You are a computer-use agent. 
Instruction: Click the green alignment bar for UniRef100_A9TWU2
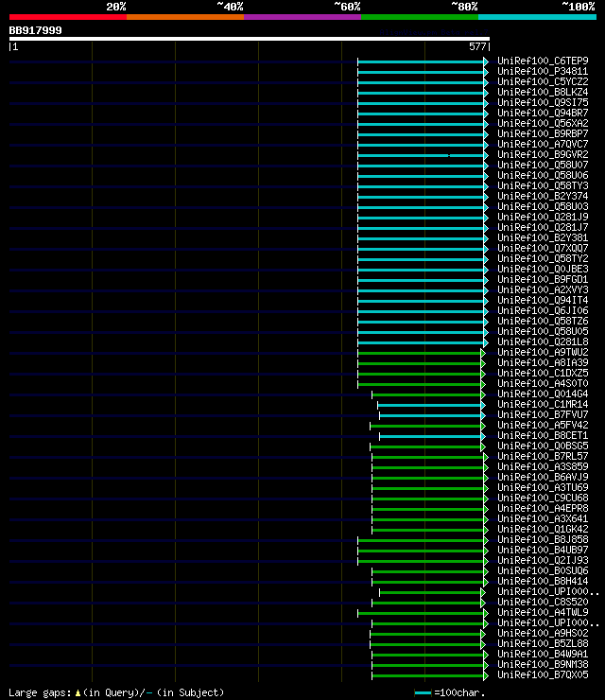click(x=420, y=353)
